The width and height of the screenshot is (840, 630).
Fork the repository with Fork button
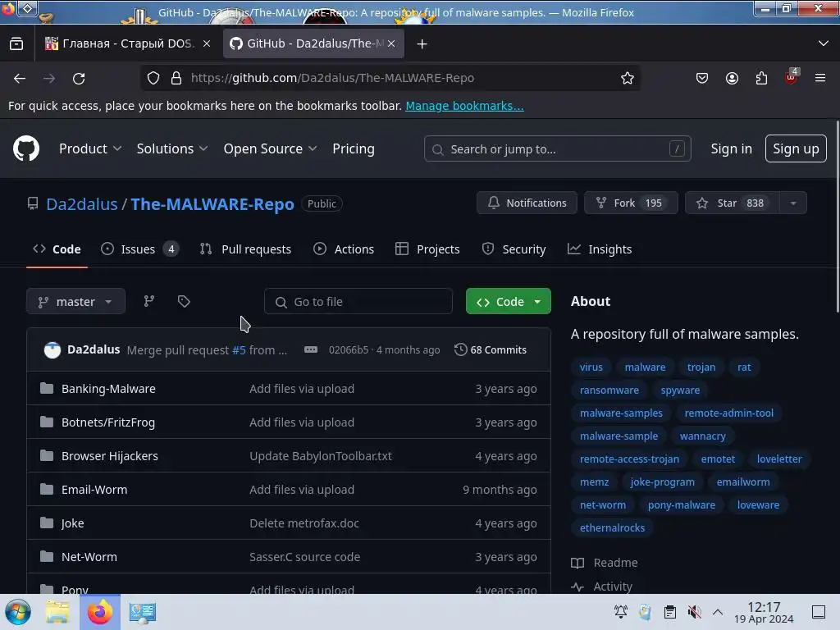coord(631,203)
